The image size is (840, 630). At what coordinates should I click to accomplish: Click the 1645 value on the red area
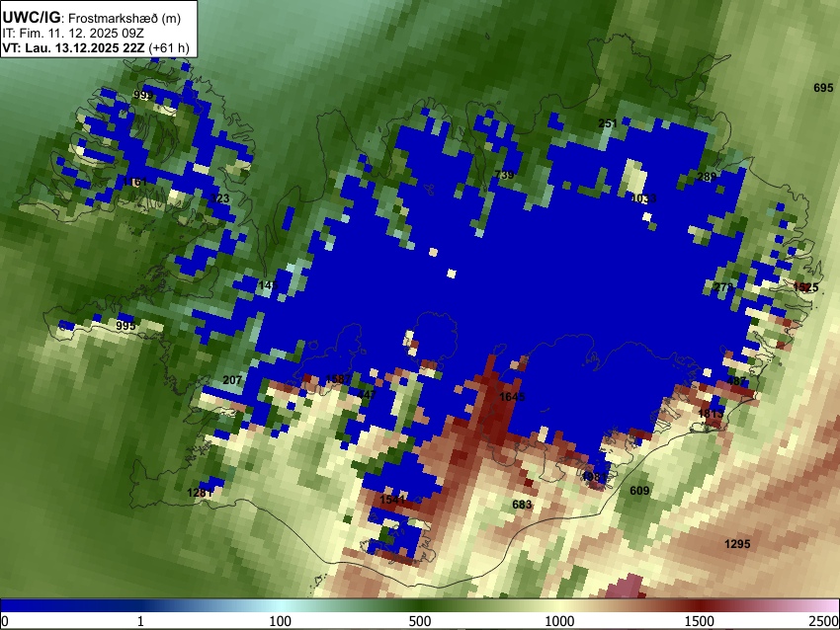512,397
